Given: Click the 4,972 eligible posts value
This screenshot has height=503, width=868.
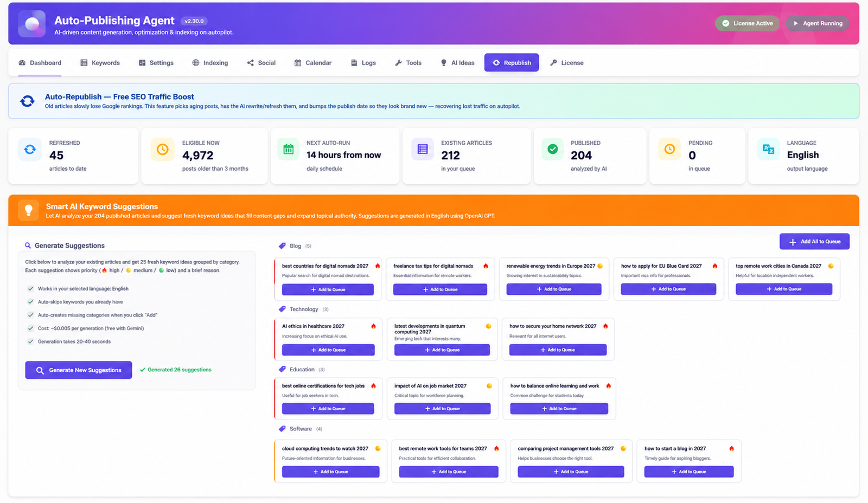Looking at the screenshot, I should [198, 156].
